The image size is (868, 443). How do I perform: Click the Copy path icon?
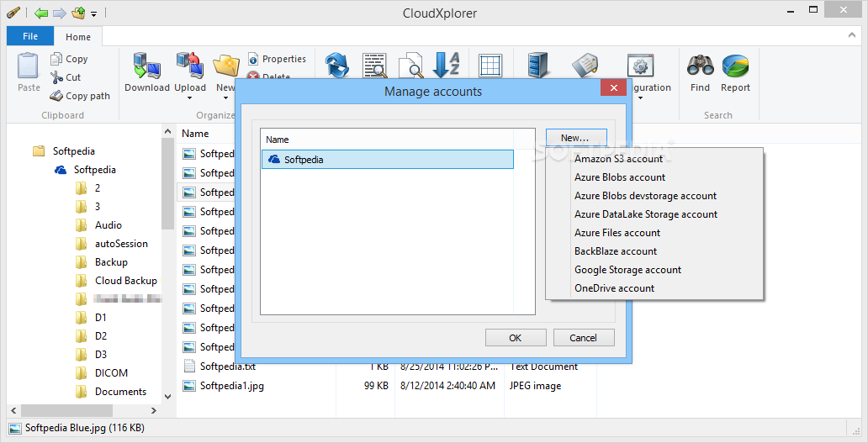click(56, 96)
